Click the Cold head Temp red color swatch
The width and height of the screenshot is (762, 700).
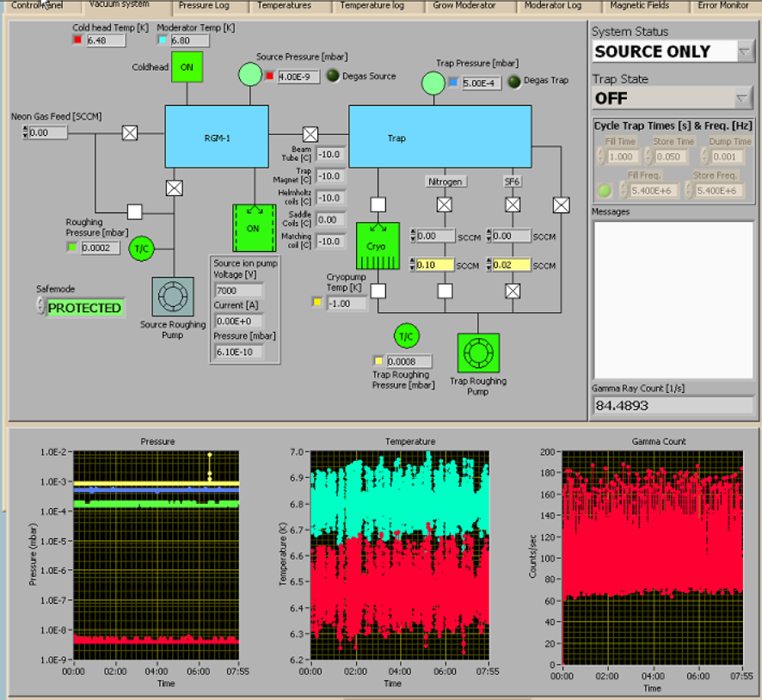click(77, 40)
